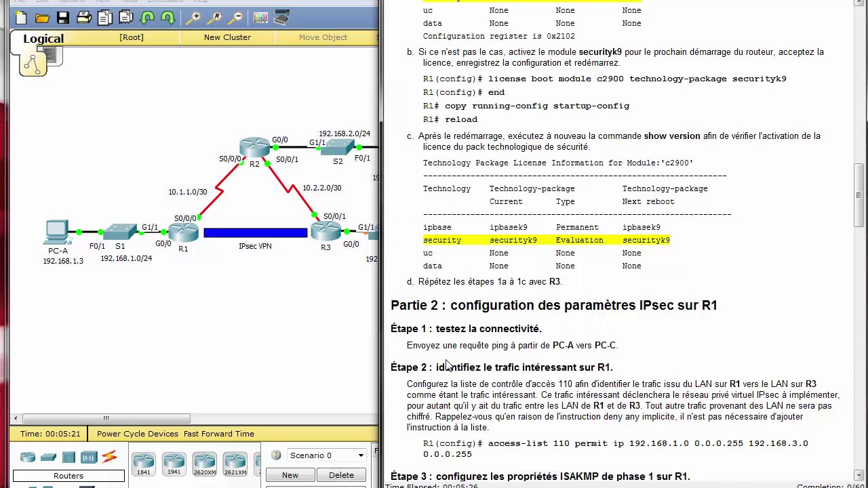Viewport: 868px width, 488px height.
Task: Click the 'Étape 1 : testez la connectivité' heading
Action: pyautogui.click(x=466, y=329)
